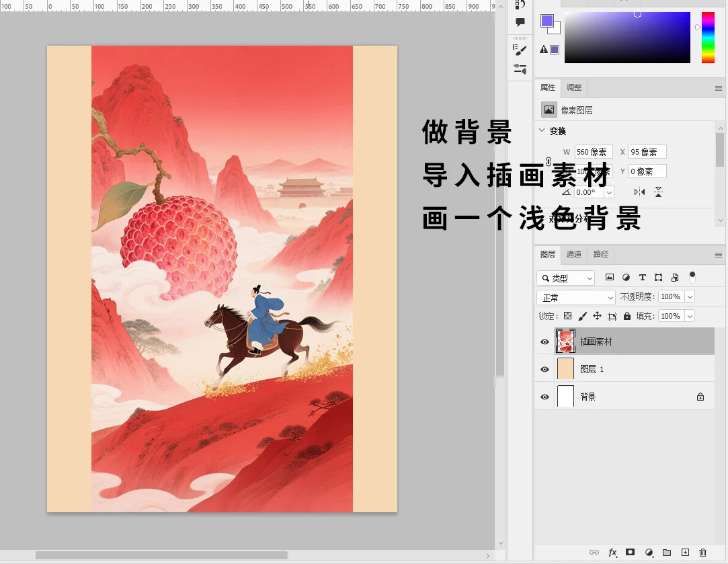Viewport: 728px width, 564px height.
Task: Hide the 图层 1 layer
Action: click(544, 370)
